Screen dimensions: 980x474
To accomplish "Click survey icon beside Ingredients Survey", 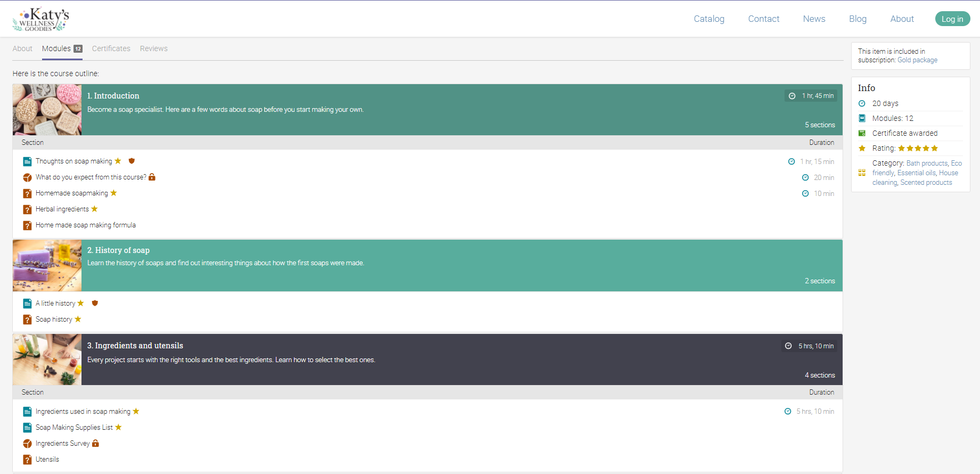I will tap(27, 444).
